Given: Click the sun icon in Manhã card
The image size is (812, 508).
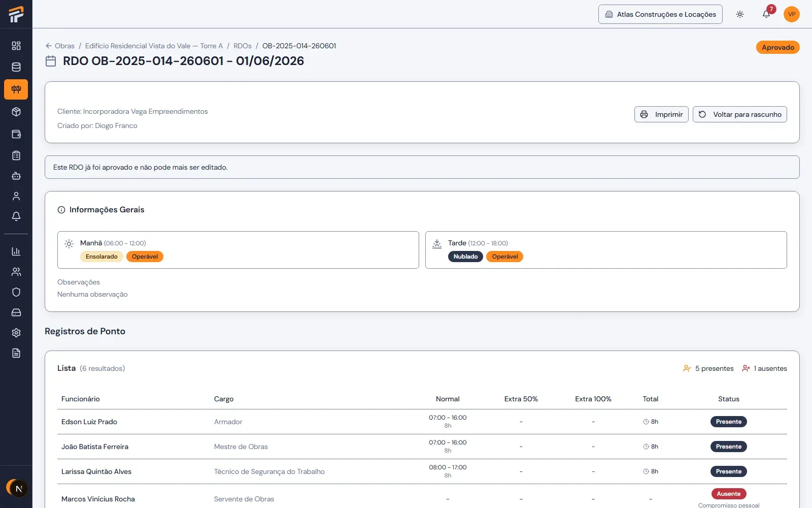Looking at the screenshot, I should 69,244.
